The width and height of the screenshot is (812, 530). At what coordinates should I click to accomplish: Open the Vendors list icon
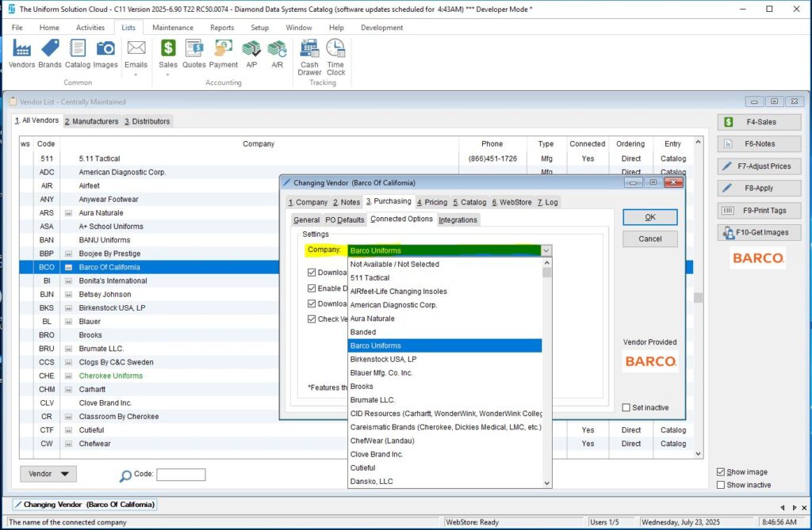21,49
